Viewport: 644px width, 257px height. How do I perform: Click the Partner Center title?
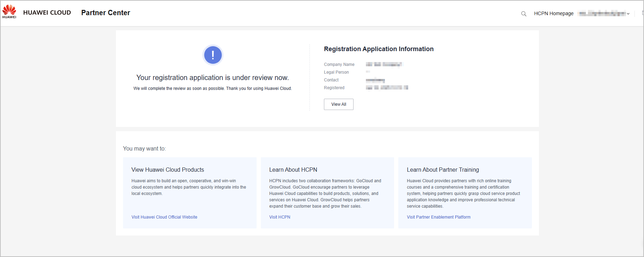tap(106, 13)
